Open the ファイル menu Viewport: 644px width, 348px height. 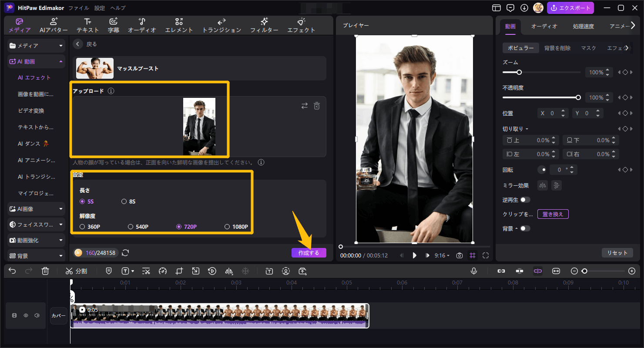(79, 8)
